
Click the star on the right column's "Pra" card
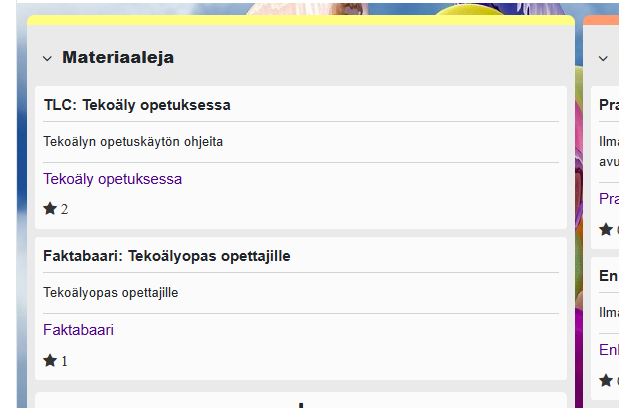point(606,230)
